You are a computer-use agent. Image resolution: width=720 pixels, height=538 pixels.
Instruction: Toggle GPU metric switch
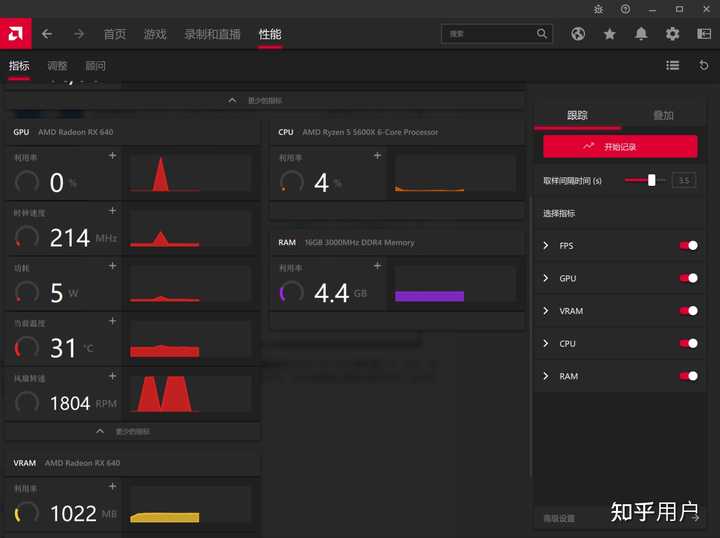[688, 278]
